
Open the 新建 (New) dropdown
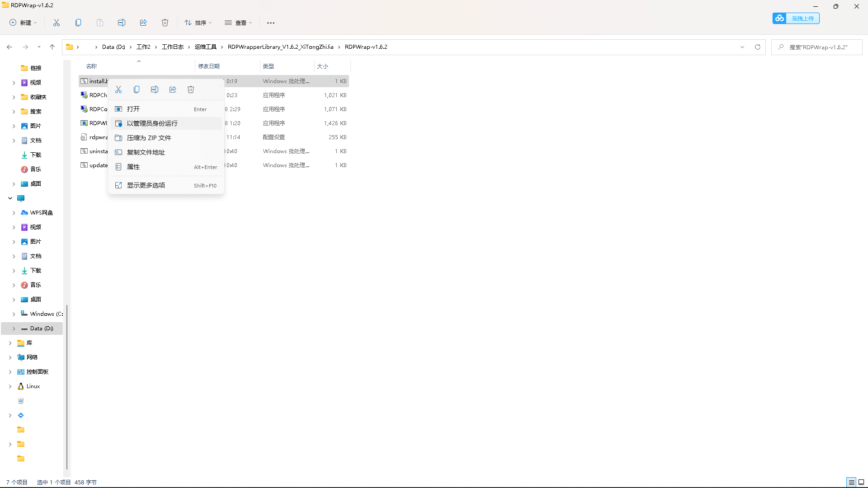[x=24, y=23]
